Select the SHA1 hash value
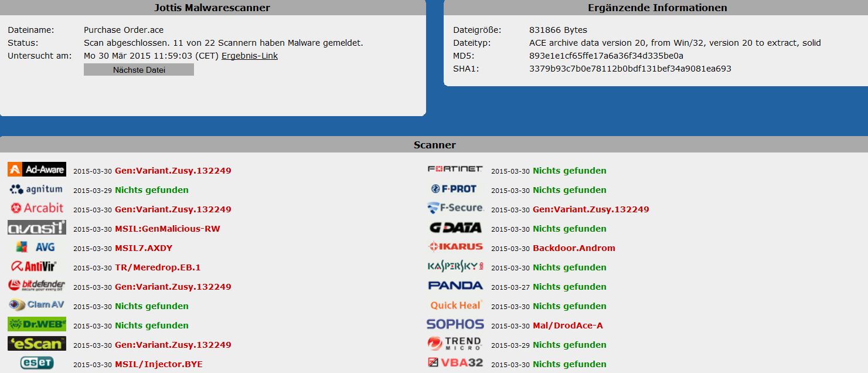This screenshot has width=868, height=373. click(630, 69)
